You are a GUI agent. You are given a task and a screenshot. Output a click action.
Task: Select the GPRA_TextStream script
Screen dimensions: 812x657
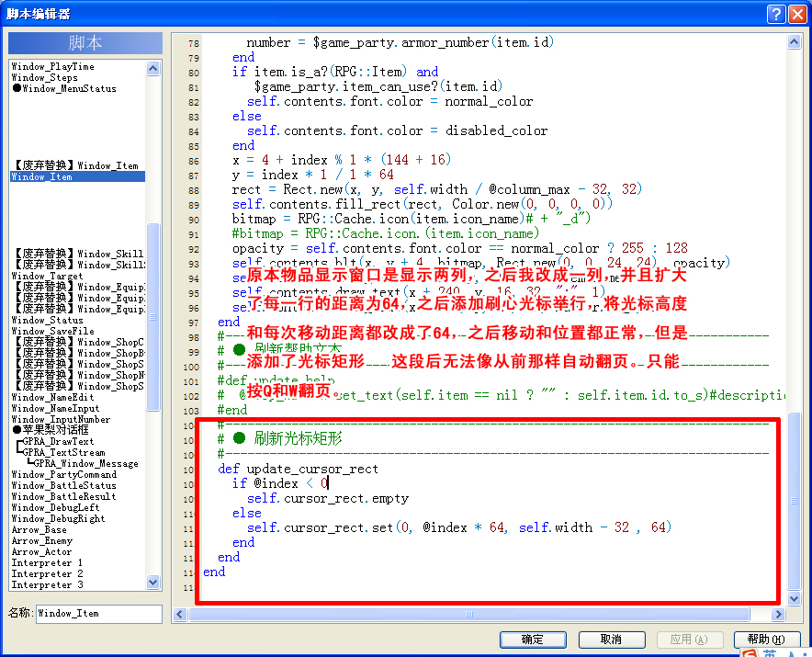63,452
